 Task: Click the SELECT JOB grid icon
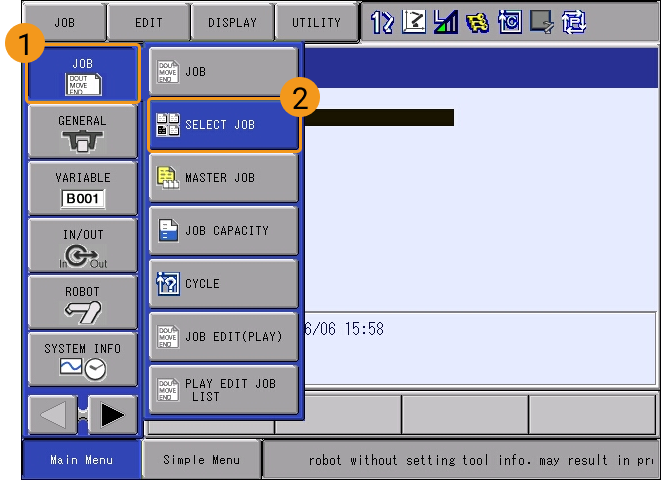coord(168,125)
